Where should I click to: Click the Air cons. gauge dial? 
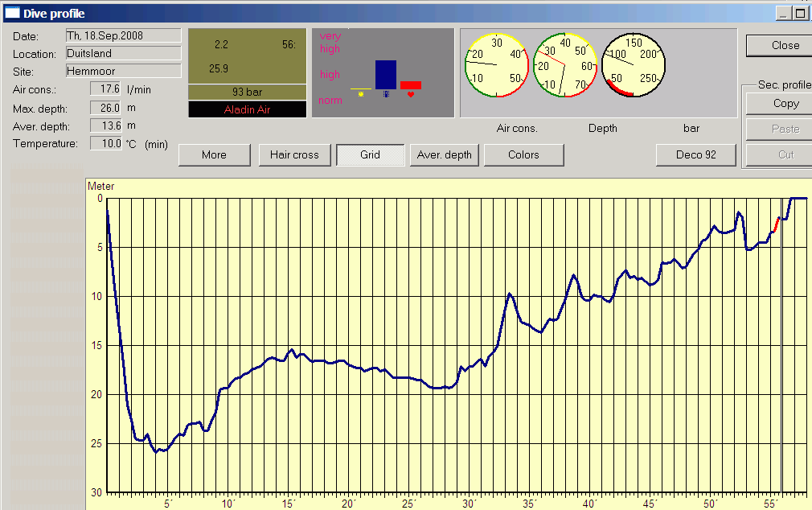497,65
